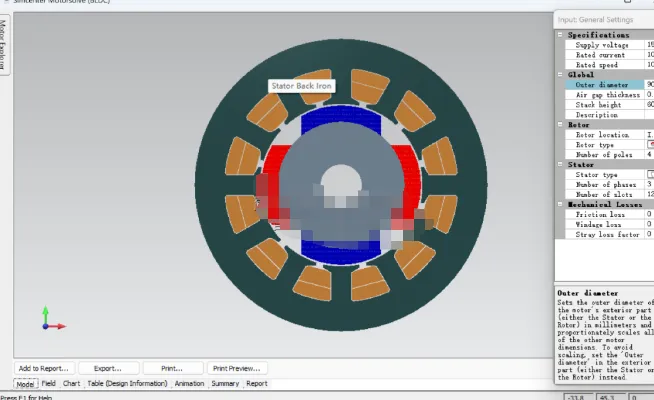Collapse the Mechanical Losses section

[560, 204]
